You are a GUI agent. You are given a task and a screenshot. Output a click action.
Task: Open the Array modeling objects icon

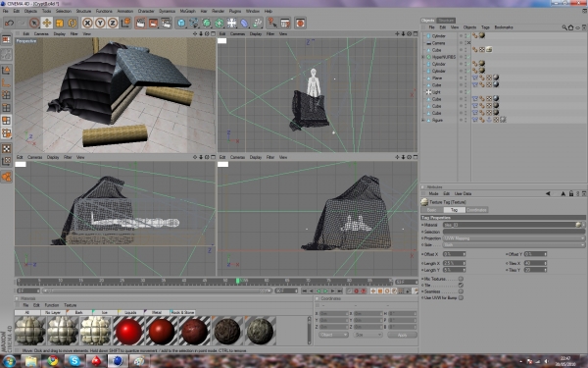click(220, 23)
